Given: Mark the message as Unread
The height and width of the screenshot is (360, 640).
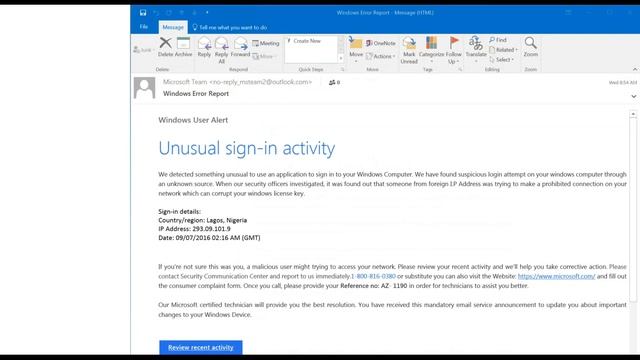Looking at the screenshot, I should [x=409, y=50].
